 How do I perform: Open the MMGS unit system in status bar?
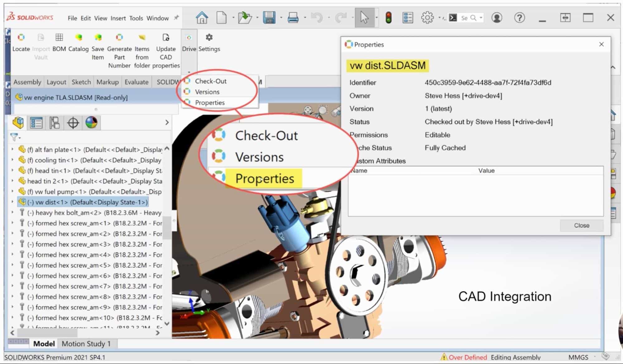578,357
